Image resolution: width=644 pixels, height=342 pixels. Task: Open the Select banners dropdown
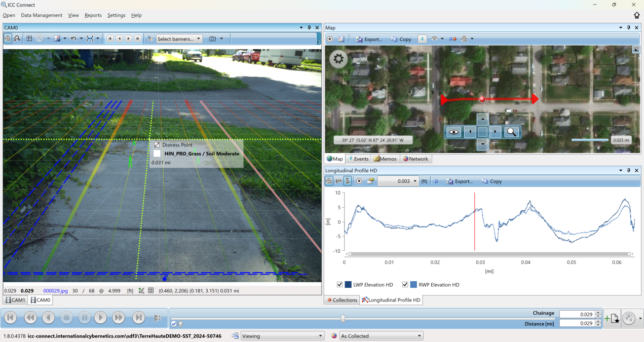point(178,38)
